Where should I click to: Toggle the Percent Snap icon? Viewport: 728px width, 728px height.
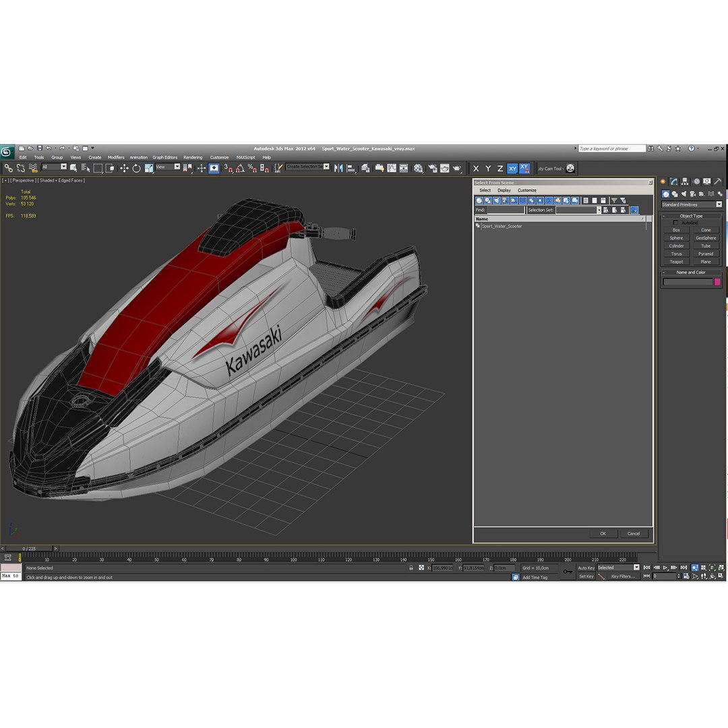click(252, 168)
